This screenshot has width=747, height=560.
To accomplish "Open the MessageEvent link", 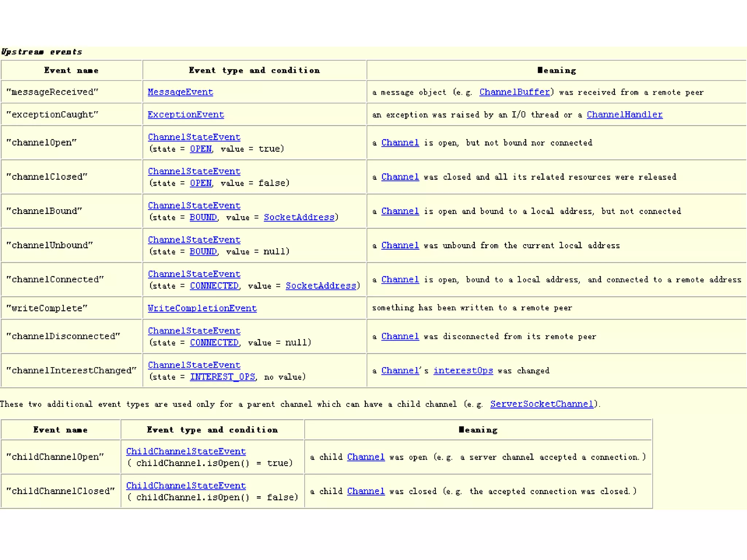I will coord(180,92).
